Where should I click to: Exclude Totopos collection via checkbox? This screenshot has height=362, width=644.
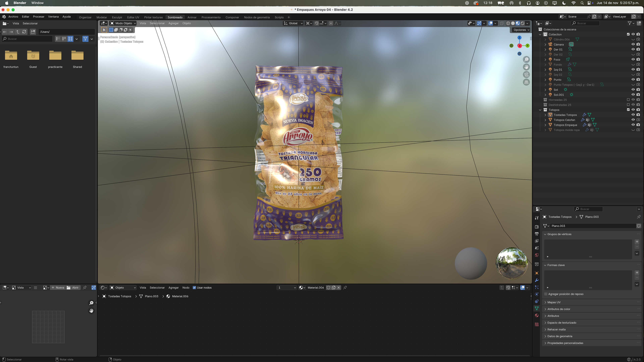pos(628,110)
